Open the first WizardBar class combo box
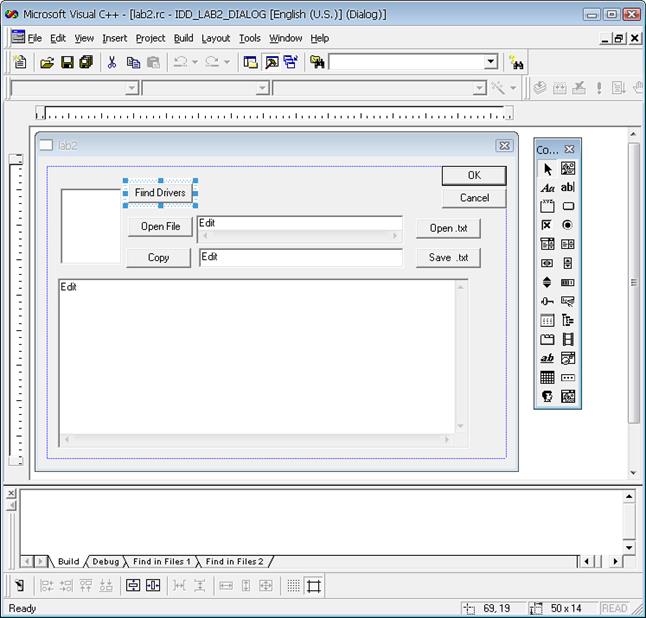The image size is (646, 618). pos(75,88)
